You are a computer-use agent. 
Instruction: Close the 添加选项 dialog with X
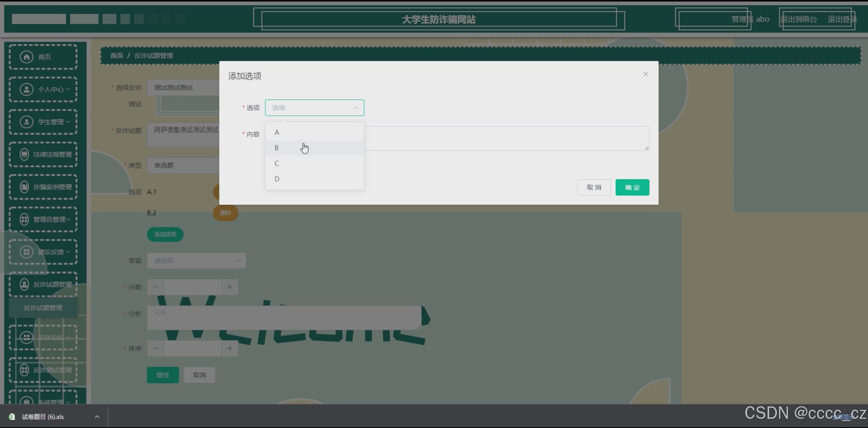point(646,74)
